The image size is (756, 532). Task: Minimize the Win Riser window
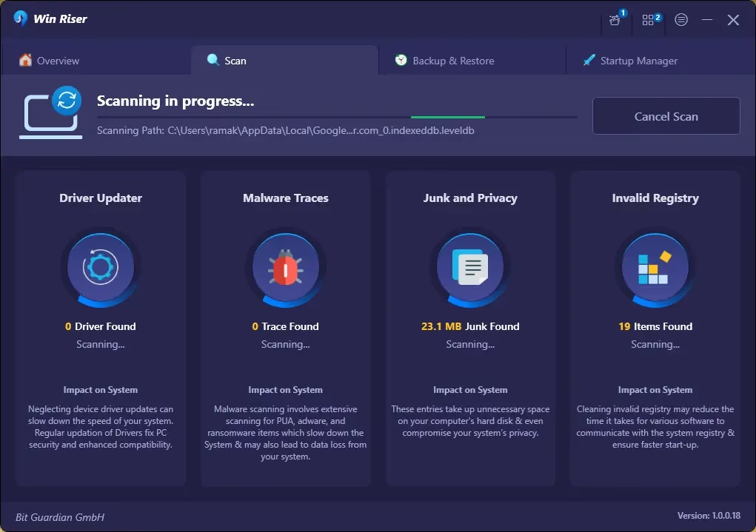click(707, 20)
